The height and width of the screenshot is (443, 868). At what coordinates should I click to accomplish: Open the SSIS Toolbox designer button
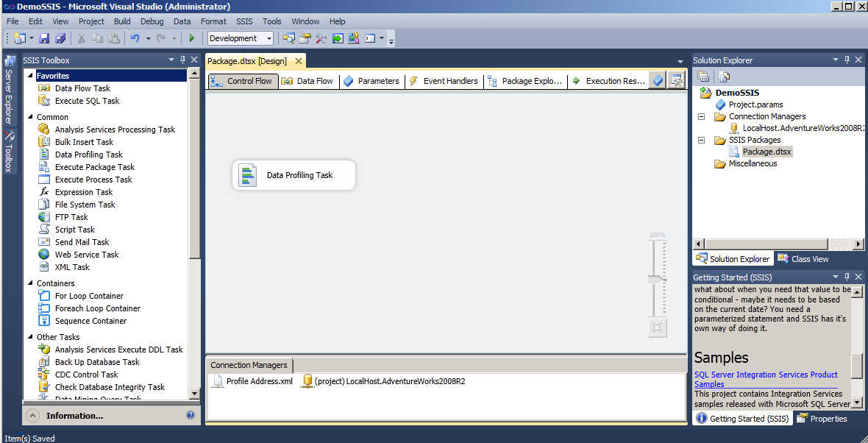[x=675, y=81]
